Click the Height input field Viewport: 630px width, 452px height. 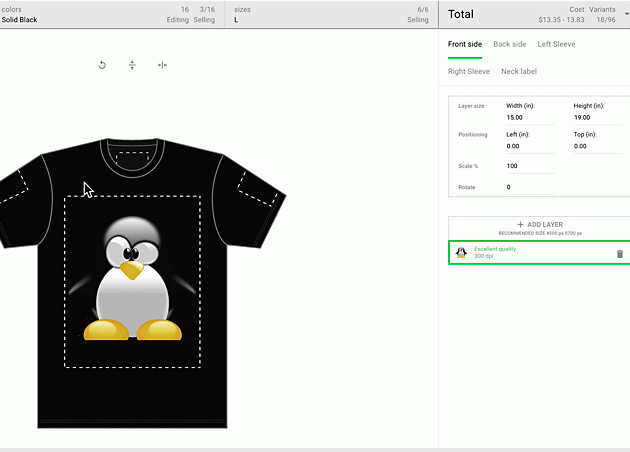[x=597, y=118]
